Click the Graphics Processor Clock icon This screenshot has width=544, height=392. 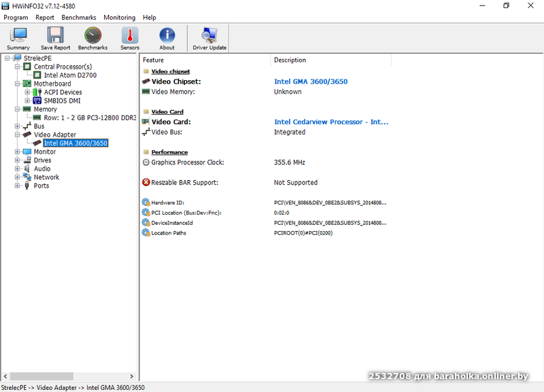click(x=146, y=162)
